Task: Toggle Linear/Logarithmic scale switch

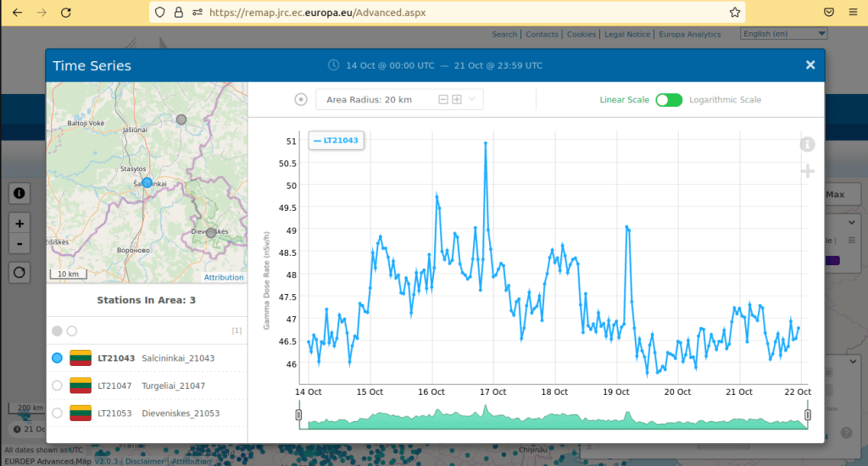Action: (668, 100)
